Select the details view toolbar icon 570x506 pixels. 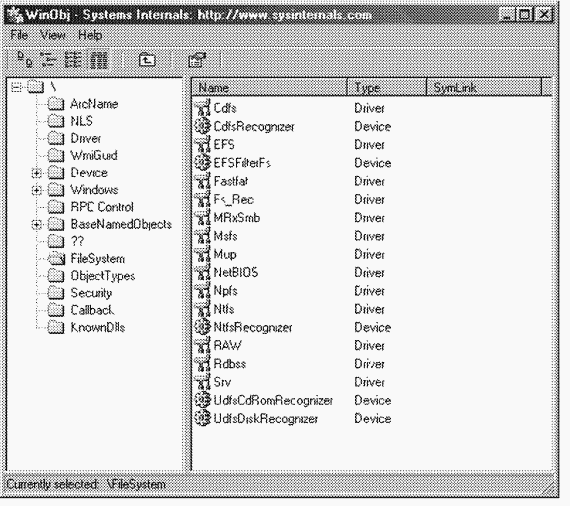[99, 60]
